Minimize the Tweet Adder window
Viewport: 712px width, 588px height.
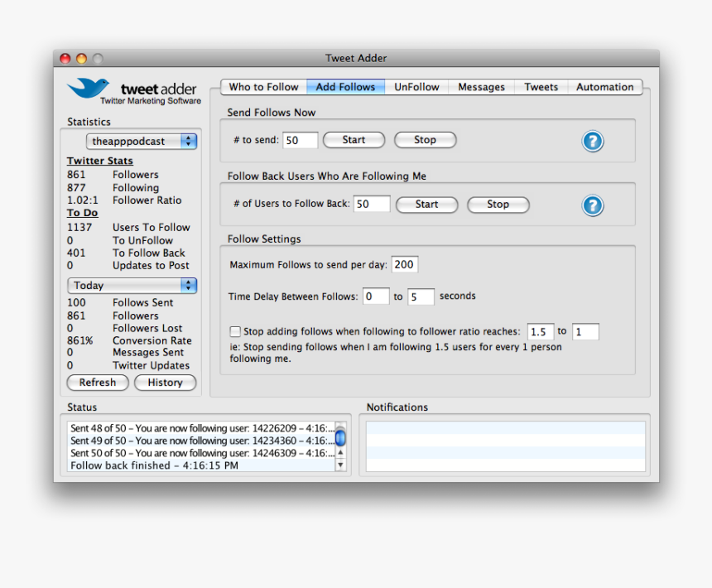(82, 59)
